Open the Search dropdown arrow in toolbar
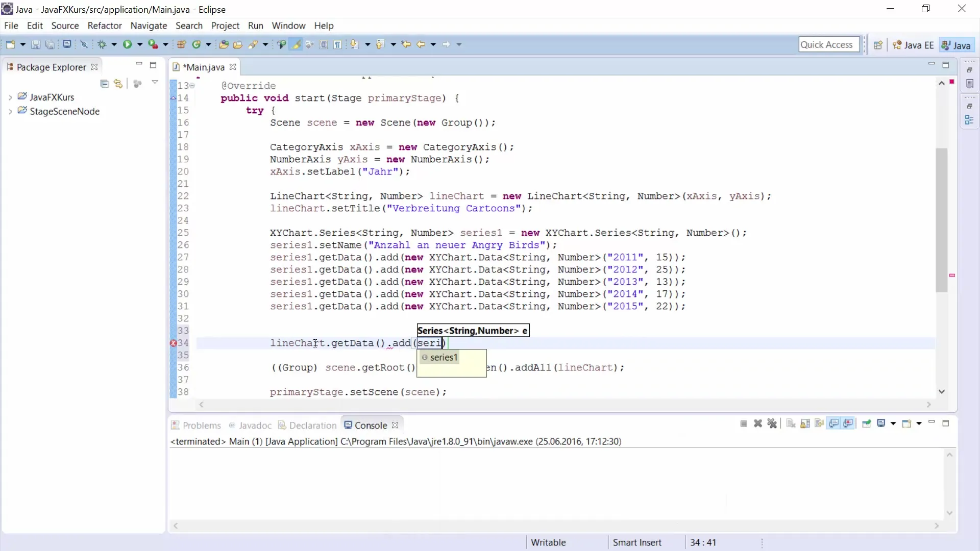This screenshot has height=551, width=980. click(x=265, y=45)
